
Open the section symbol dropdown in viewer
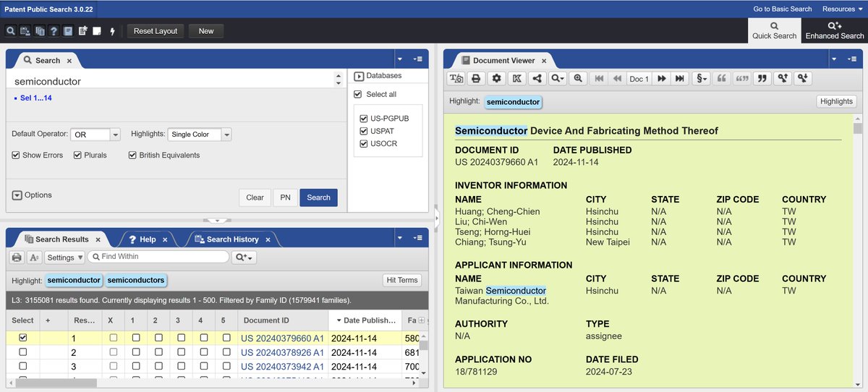pyautogui.click(x=701, y=78)
